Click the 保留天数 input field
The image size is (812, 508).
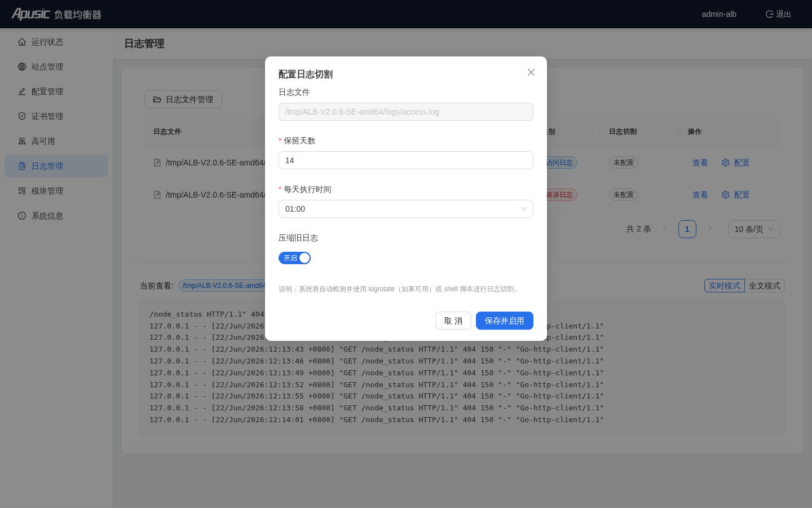point(406,160)
